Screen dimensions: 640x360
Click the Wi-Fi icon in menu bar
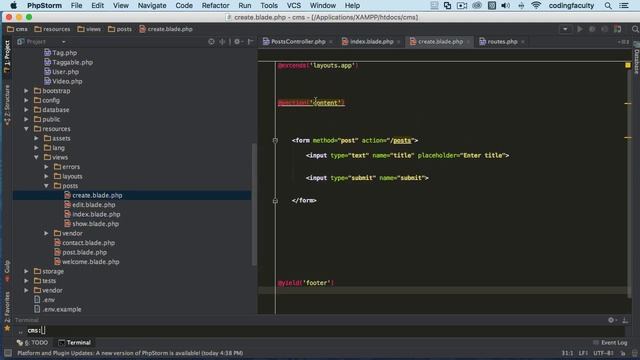(x=536, y=5)
